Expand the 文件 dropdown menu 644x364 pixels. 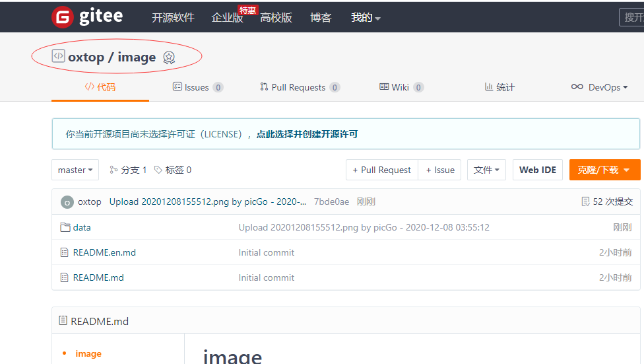(x=486, y=170)
